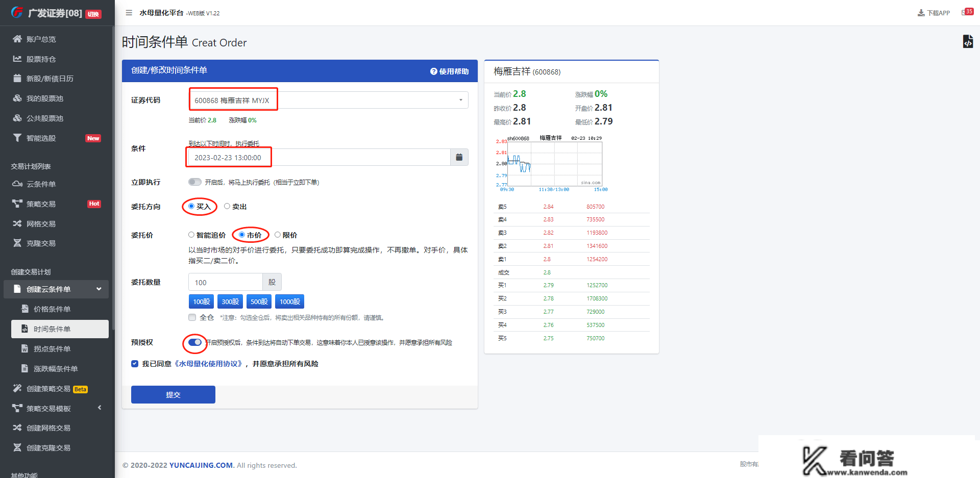Click the file icon next to 拐点条件单
Viewport: 980px width, 478px height.
[24, 348]
